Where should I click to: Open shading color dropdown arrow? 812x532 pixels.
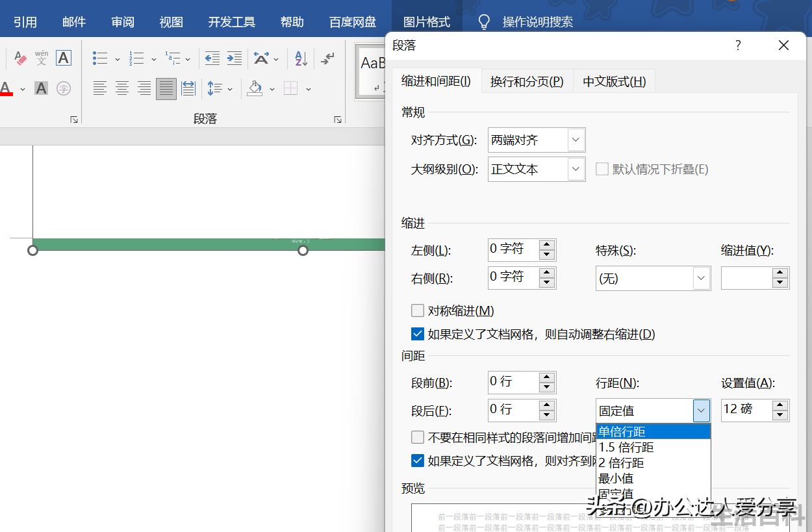(272, 89)
